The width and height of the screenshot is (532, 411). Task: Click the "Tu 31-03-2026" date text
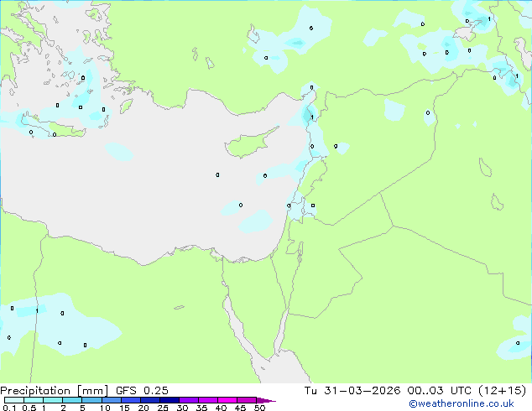pos(352,391)
